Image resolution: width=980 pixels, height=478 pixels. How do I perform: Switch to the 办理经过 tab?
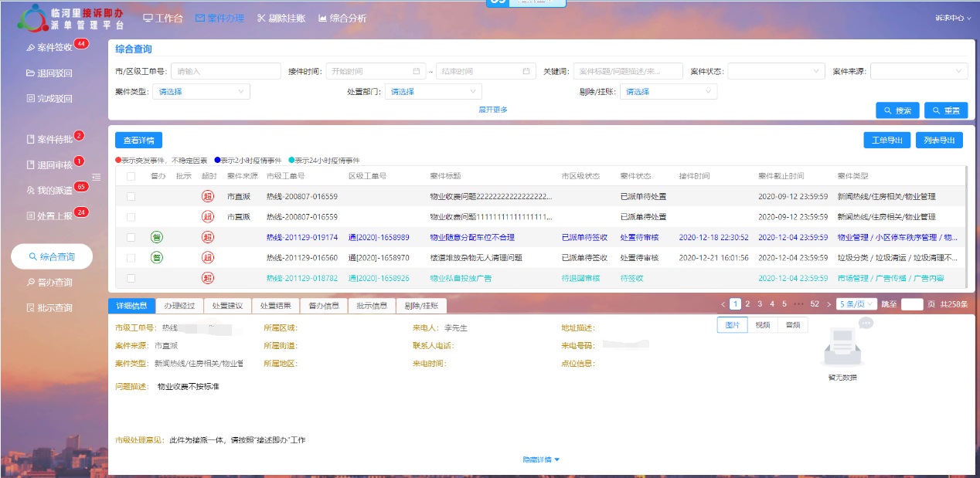pos(180,306)
